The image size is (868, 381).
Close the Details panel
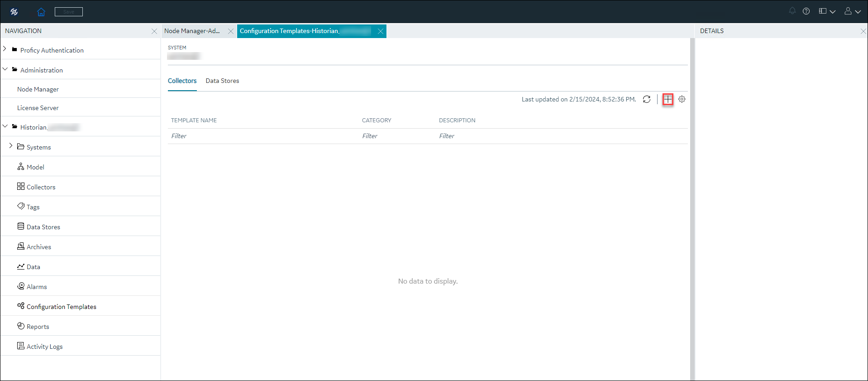coord(863,31)
